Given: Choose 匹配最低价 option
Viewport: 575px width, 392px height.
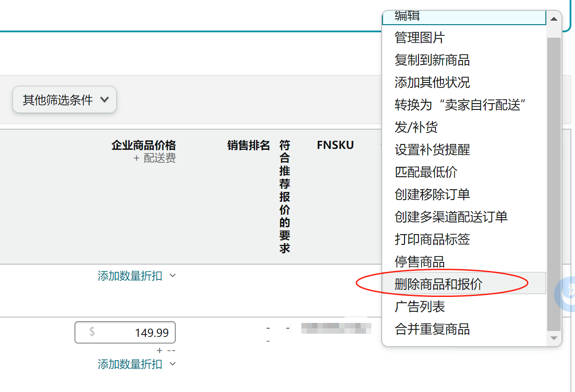Looking at the screenshot, I should pos(464,172).
